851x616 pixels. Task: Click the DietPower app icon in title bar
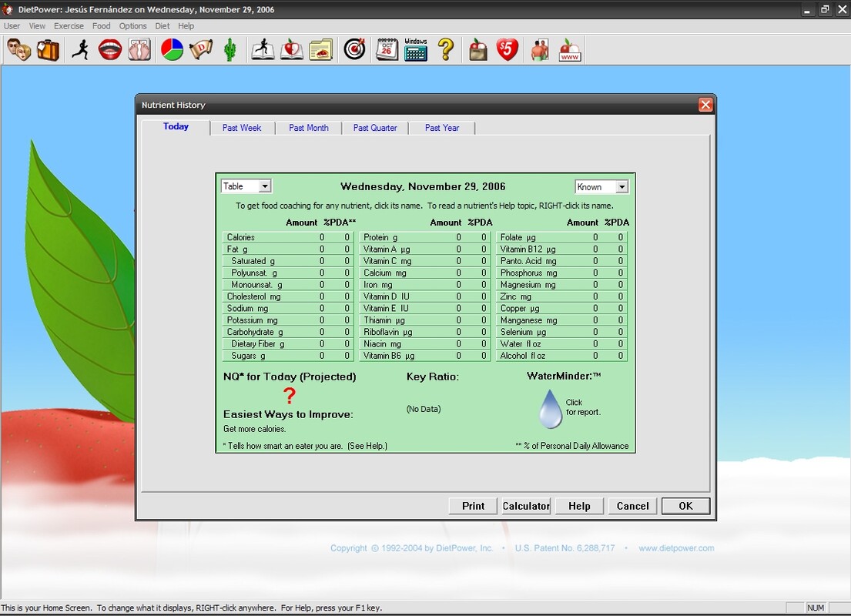coord(8,9)
